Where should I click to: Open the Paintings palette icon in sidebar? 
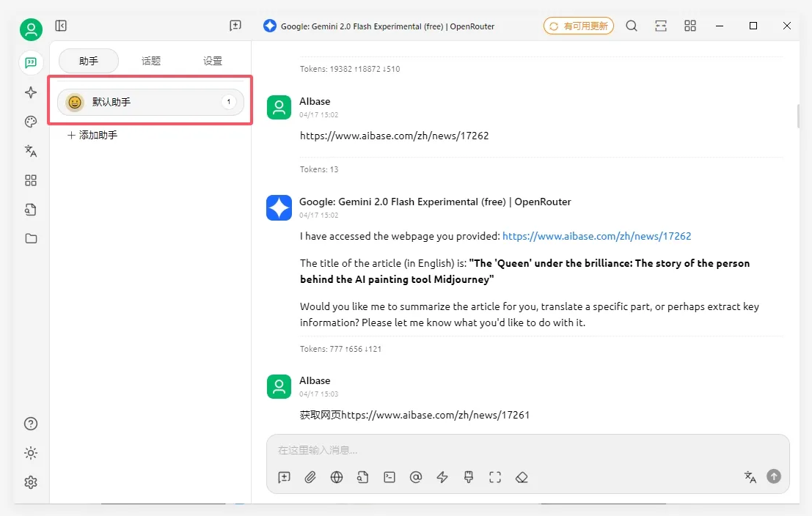click(31, 122)
